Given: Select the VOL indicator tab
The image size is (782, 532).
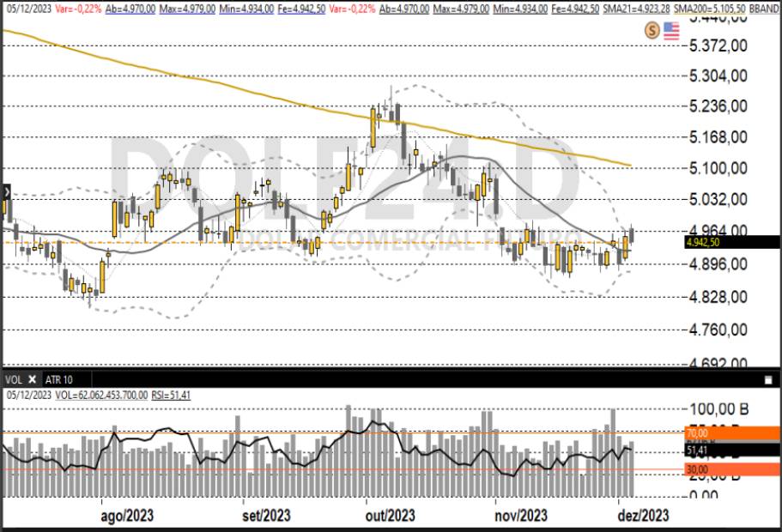Looking at the screenshot, I should (14, 378).
